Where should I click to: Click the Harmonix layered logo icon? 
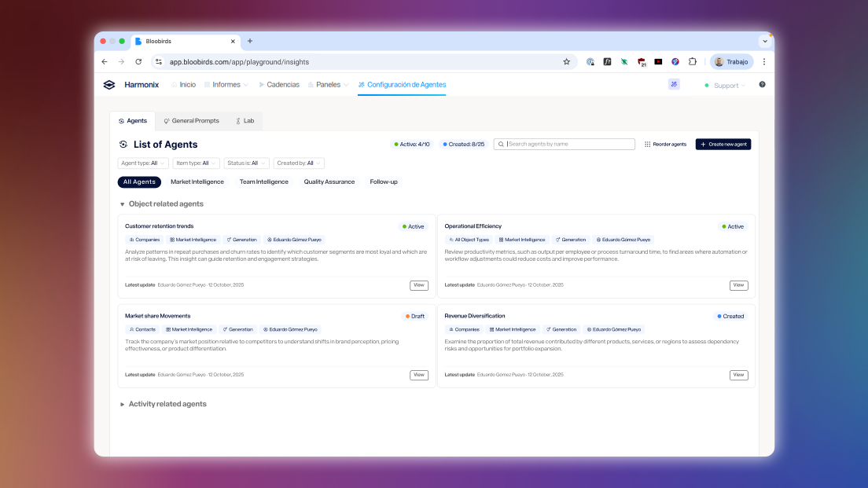pos(109,85)
